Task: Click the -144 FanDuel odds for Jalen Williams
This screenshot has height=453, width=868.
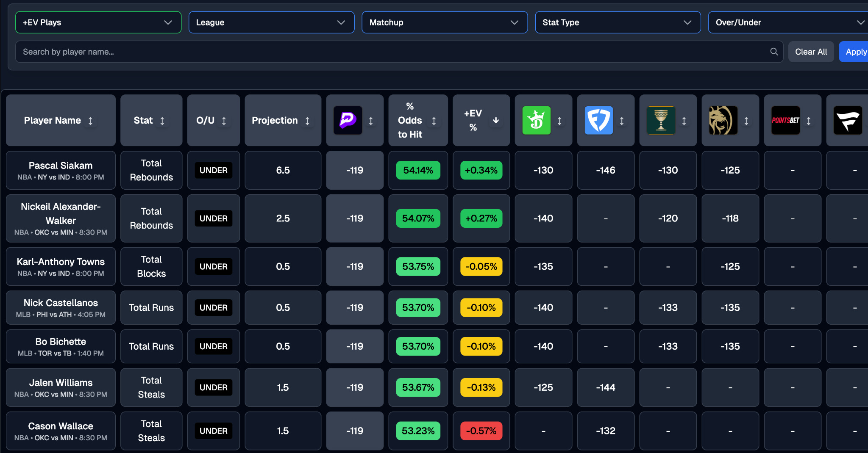Action: pos(606,387)
